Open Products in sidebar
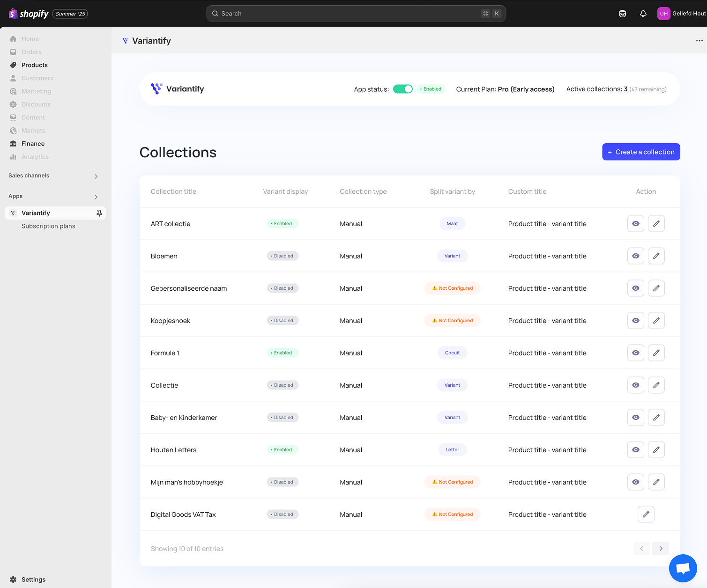The height and width of the screenshot is (588, 707). click(x=35, y=65)
